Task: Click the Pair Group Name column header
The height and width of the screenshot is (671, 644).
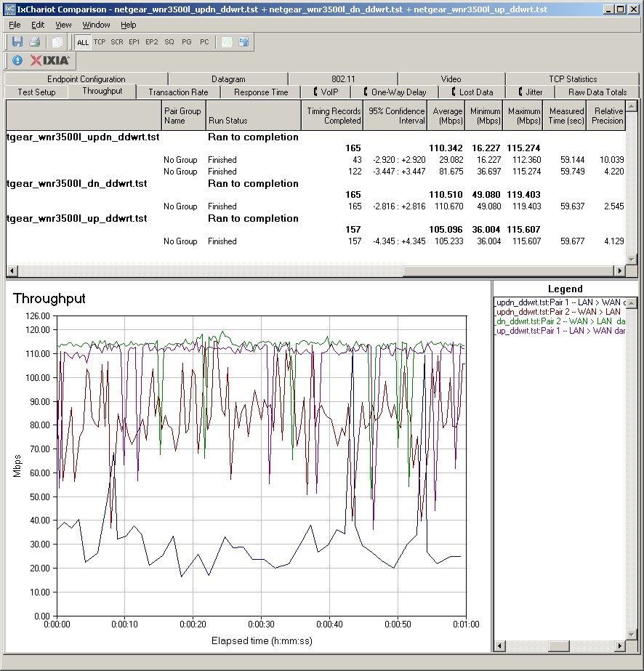Action: pyautogui.click(x=184, y=116)
